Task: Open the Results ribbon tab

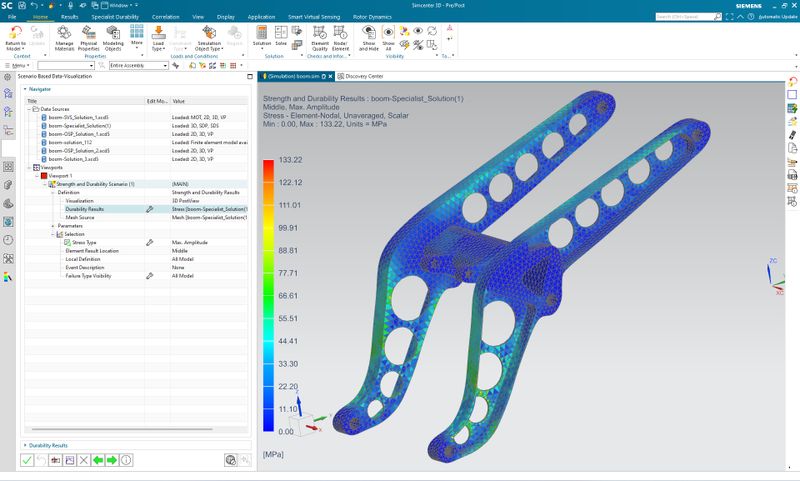Action: pyautogui.click(x=69, y=17)
